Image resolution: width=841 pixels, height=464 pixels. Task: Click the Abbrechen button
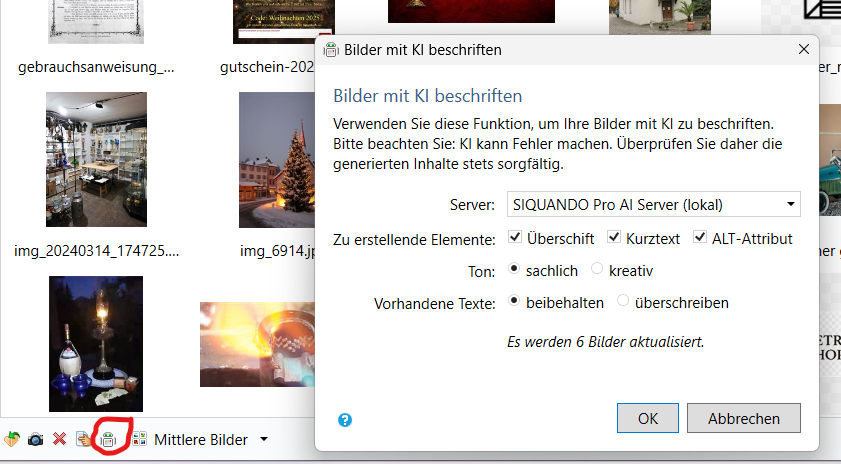(743, 418)
